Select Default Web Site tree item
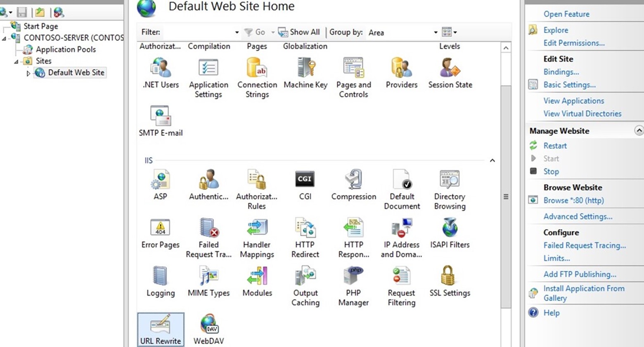Viewport: 644px width, 347px height. [x=76, y=72]
